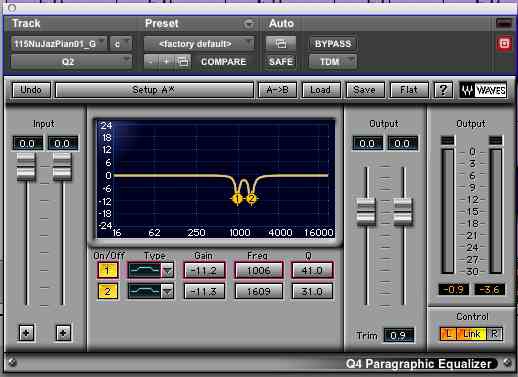This screenshot has width=518, height=377.
Task: Open the factory default preset dropdown
Action: 199,44
